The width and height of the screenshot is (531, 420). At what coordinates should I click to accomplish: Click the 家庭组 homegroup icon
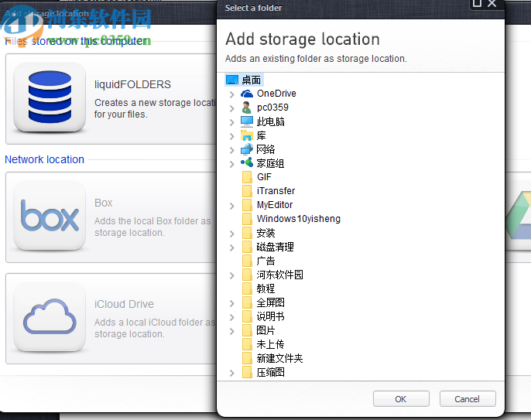point(247,162)
